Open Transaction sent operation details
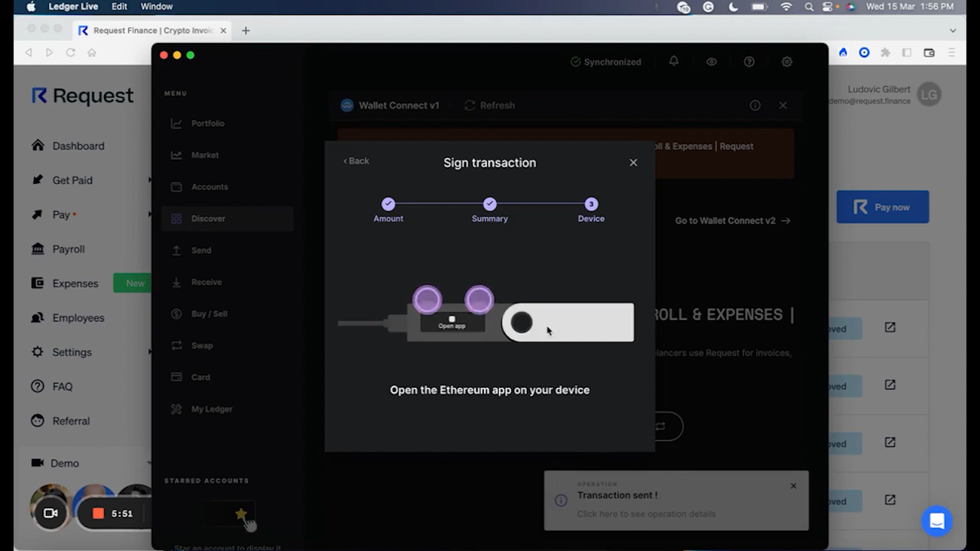The height and width of the screenshot is (551, 980). (x=646, y=514)
